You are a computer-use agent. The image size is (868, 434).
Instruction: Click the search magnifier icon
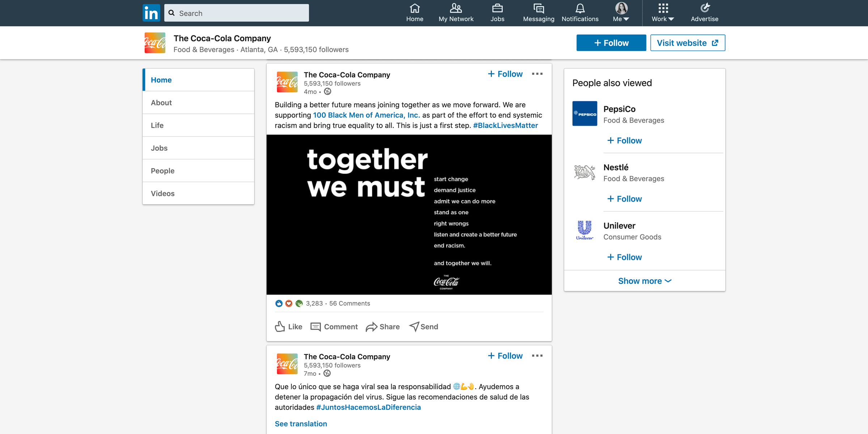pos(172,13)
